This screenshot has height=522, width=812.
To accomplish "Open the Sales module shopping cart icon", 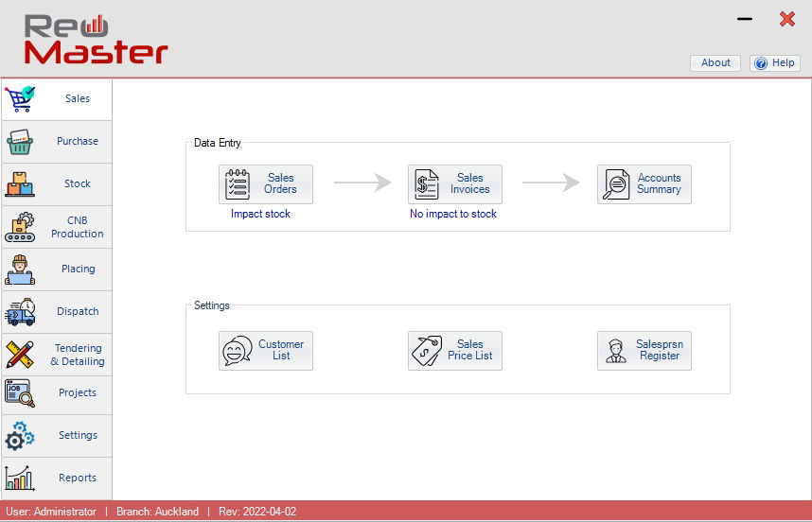I will pyautogui.click(x=20, y=98).
